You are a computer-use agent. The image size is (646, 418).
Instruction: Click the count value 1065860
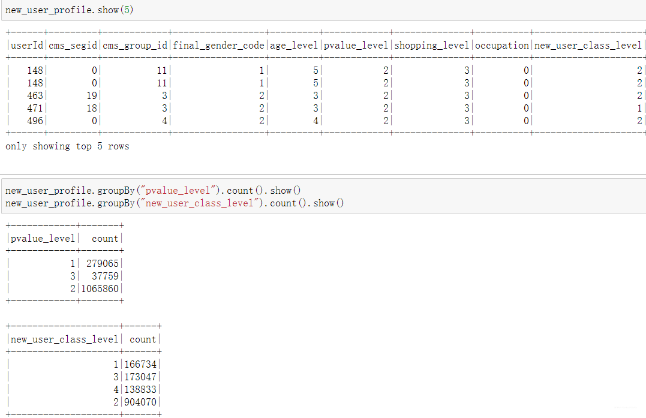pyautogui.click(x=100, y=289)
